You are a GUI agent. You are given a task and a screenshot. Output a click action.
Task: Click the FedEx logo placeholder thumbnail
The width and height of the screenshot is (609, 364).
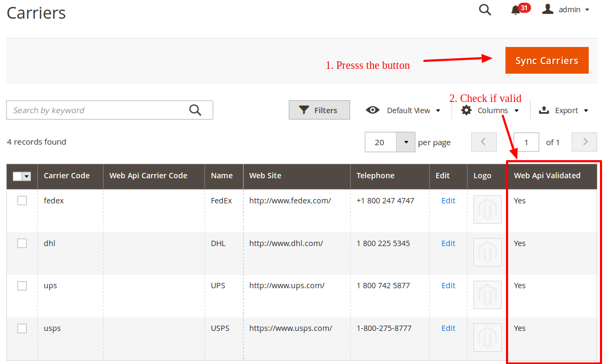click(x=487, y=209)
